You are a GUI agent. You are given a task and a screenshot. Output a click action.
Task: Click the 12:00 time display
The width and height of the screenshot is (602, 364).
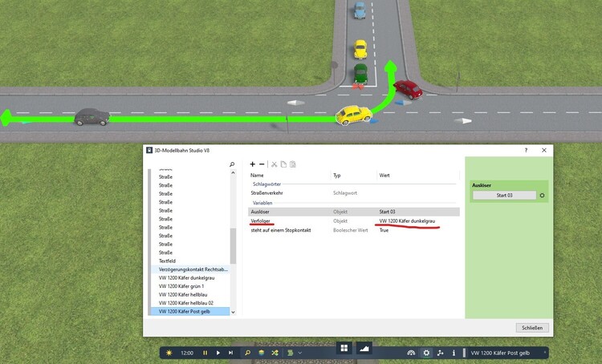pos(187,353)
